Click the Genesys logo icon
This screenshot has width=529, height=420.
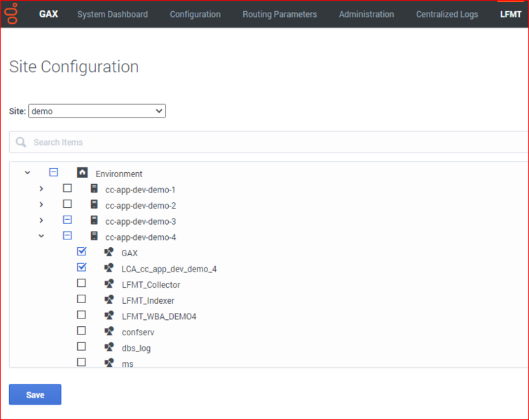click(x=11, y=14)
